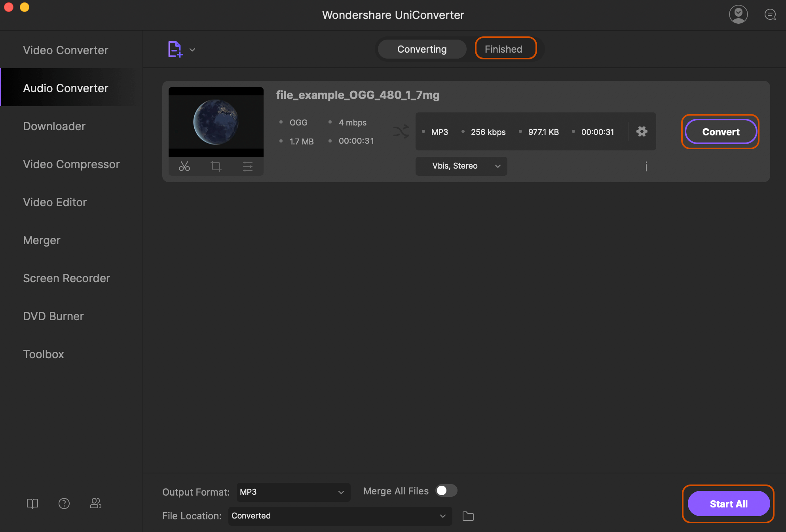
Task: Click the scissors/cut icon for trimming
Action: (x=184, y=166)
